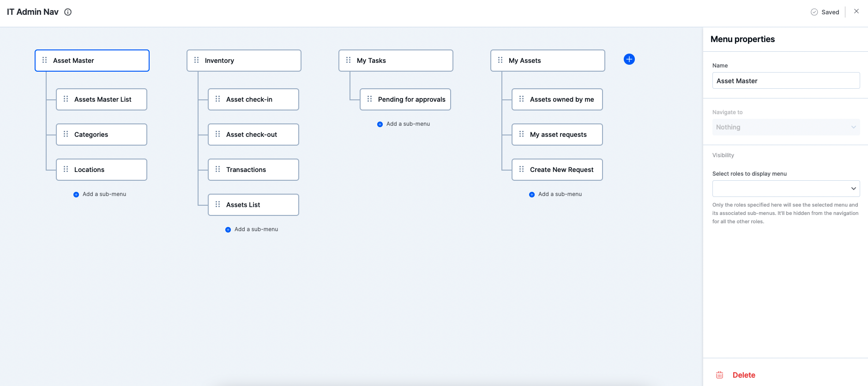Select the Categories sub-menu
Viewport: 868px width, 386px height.
point(102,135)
